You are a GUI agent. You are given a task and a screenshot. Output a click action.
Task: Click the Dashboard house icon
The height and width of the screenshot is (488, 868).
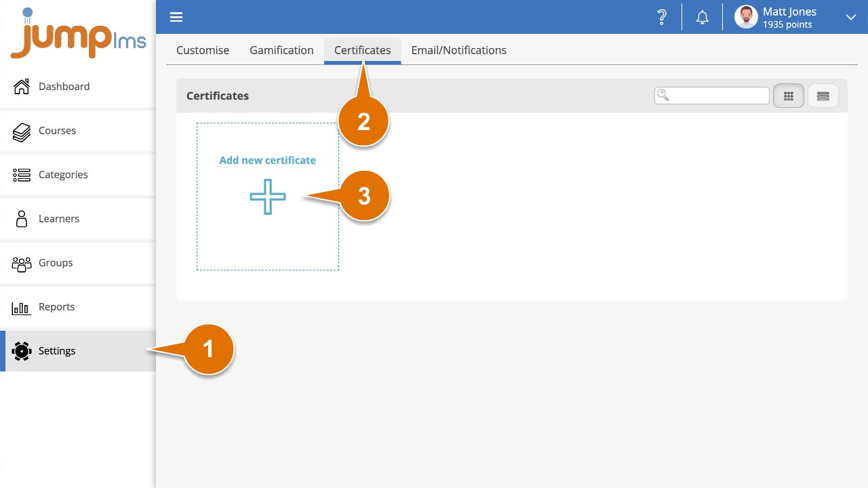pyautogui.click(x=22, y=86)
